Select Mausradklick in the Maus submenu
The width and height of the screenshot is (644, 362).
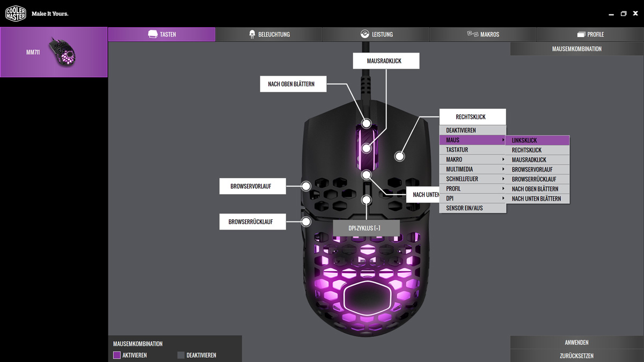click(x=538, y=160)
